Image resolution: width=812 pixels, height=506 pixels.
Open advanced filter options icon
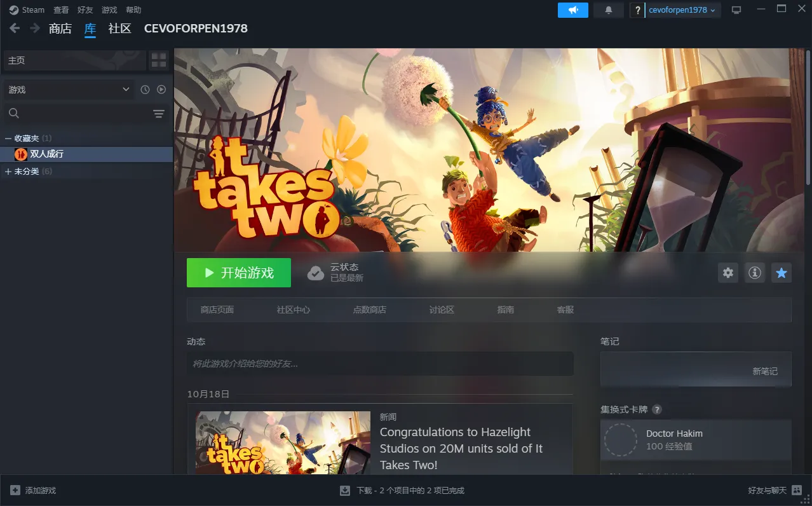(159, 114)
